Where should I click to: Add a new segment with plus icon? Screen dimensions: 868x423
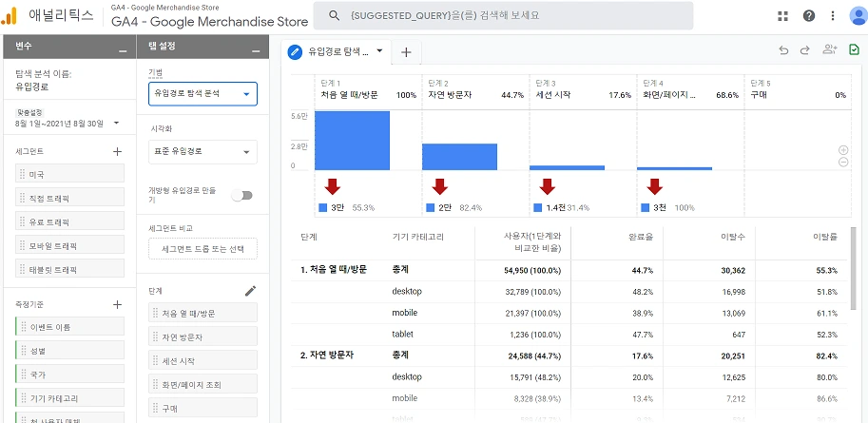pyautogui.click(x=117, y=151)
